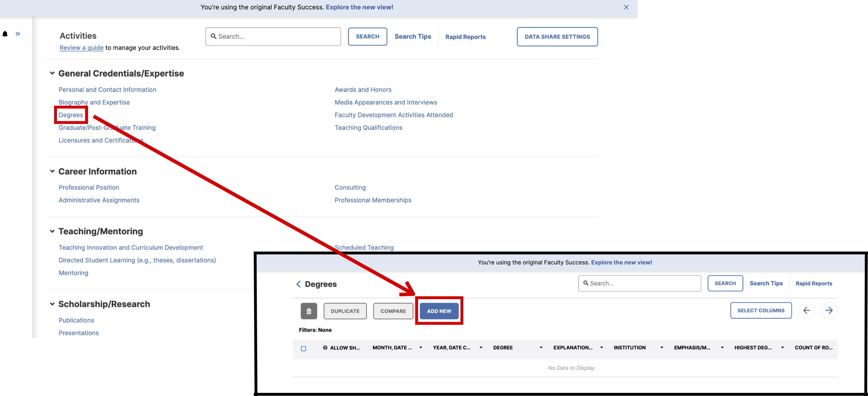Click the right arrow column navigation
The image size is (868, 396).
[x=829, y=311]
